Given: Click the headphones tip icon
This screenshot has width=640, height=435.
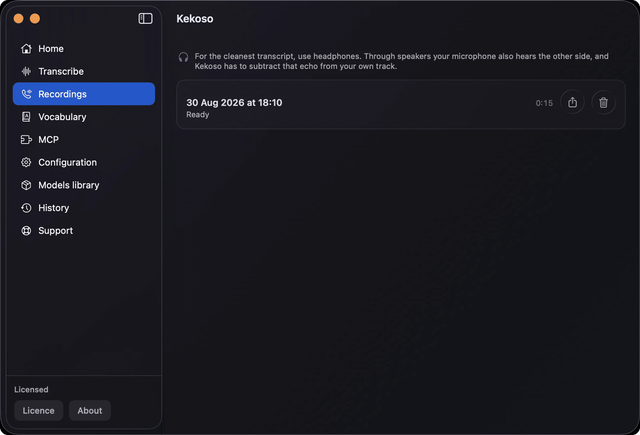Looking at the screenshot, I should pos(183,57).
